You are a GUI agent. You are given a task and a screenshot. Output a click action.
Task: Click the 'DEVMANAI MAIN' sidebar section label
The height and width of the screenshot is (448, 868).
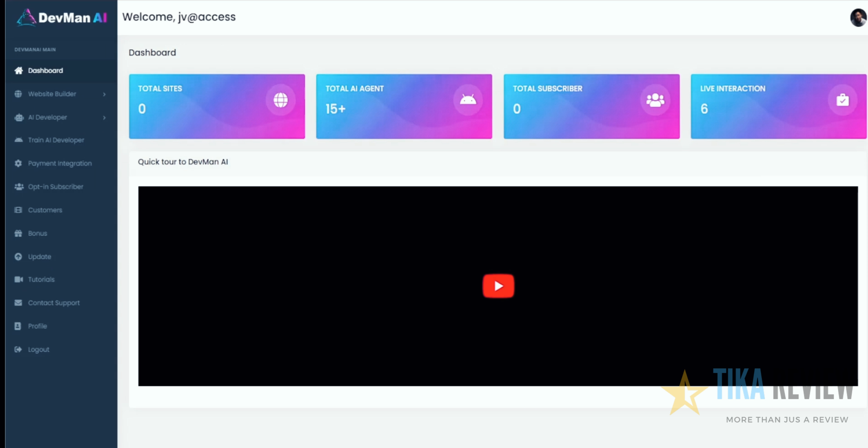(35, 50)
